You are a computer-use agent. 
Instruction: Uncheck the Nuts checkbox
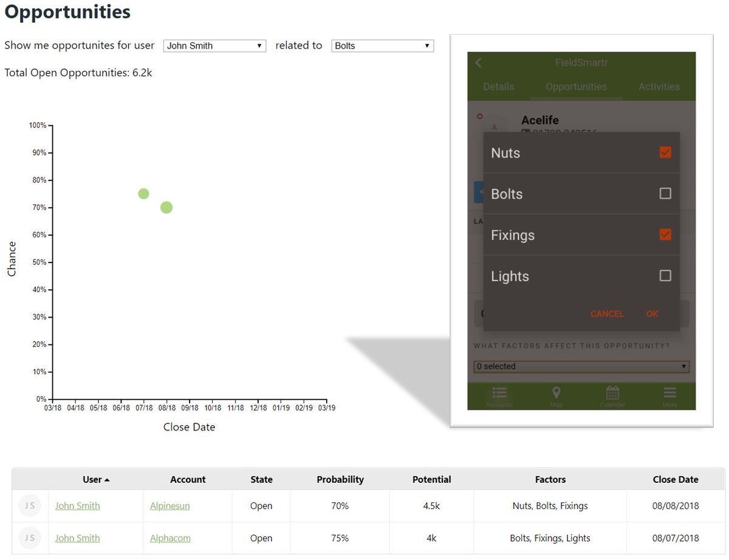coord(666,152)
